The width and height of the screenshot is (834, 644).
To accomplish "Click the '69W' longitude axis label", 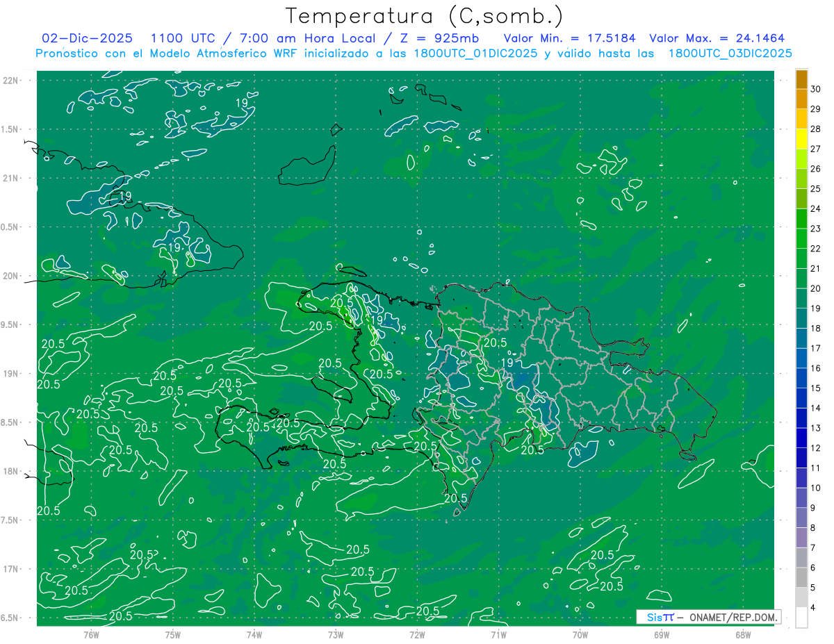I will point(662,634).
